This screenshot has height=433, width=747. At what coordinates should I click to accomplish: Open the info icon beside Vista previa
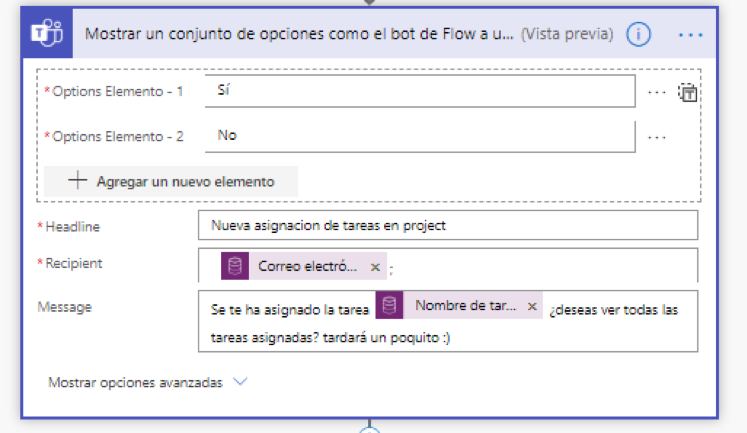(638, 34)
